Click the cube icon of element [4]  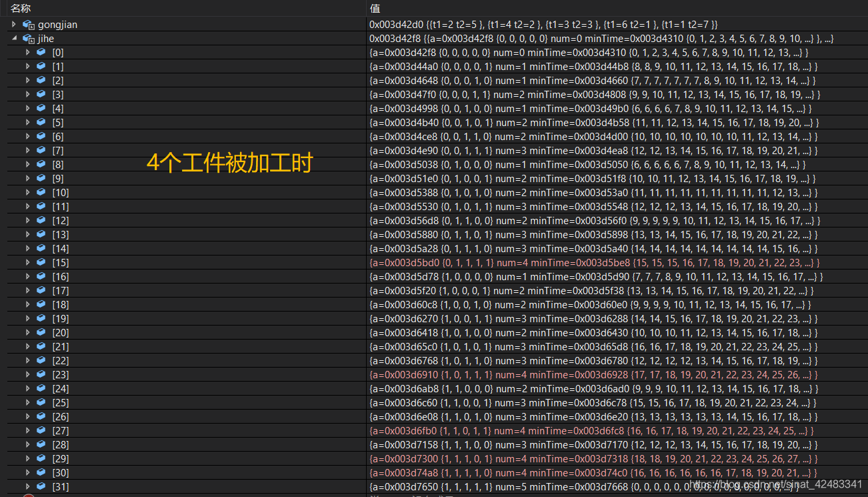(41, 108)
